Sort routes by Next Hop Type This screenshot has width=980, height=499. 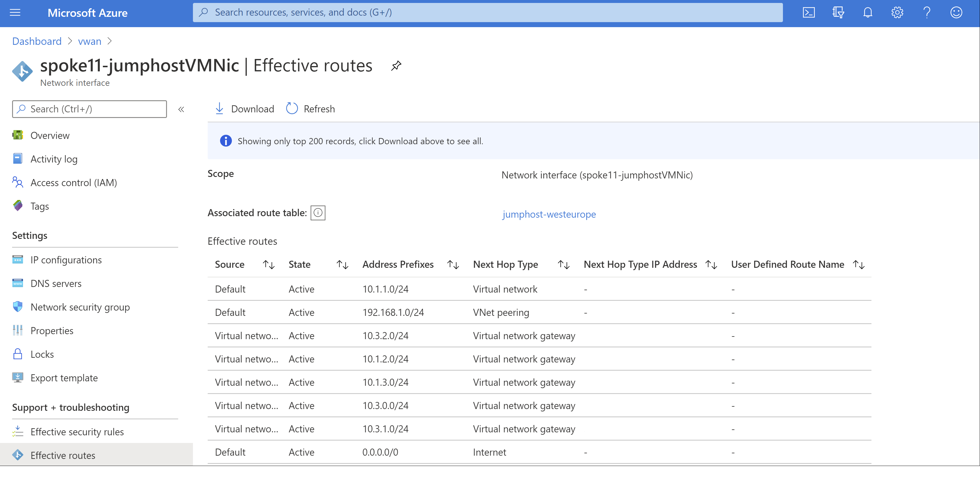(x=563, y=265)
